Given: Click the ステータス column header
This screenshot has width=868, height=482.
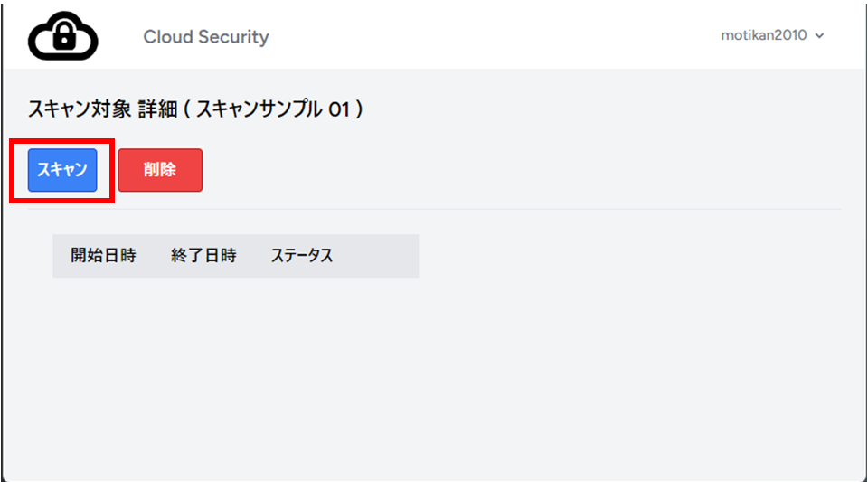Looking at the screenshot, I should point(302,256).
